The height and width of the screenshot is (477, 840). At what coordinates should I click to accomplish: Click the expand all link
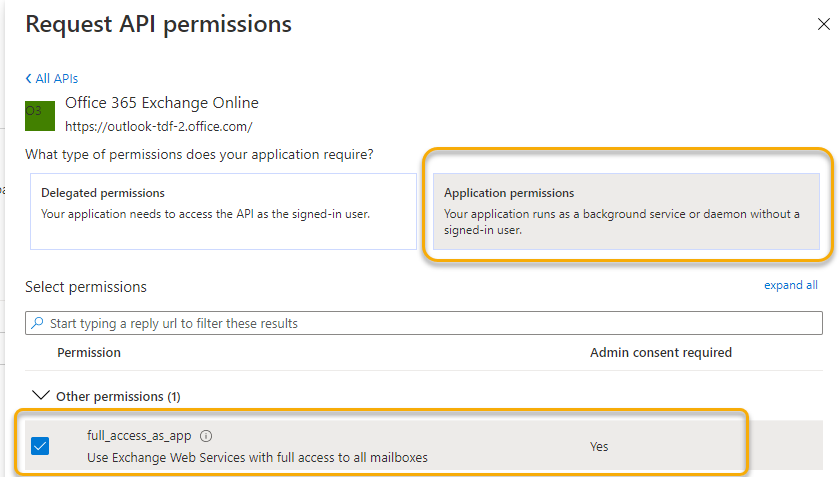[790, 285]
